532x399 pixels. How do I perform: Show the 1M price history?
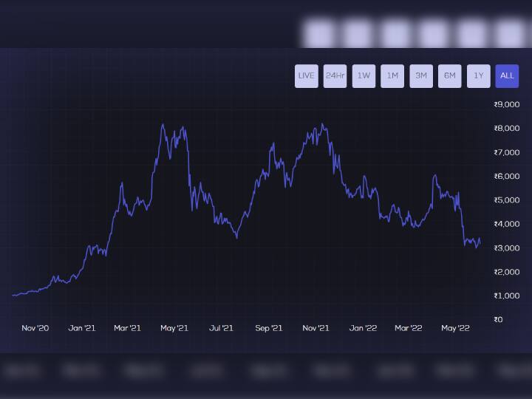click(x=392, y=75)
